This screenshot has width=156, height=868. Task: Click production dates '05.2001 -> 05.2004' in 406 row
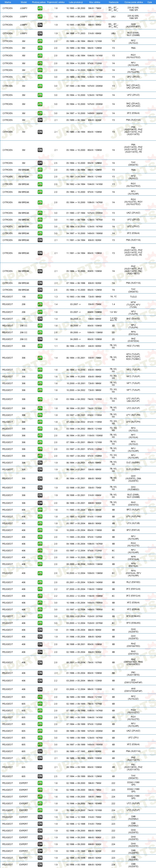pos(76,582)
